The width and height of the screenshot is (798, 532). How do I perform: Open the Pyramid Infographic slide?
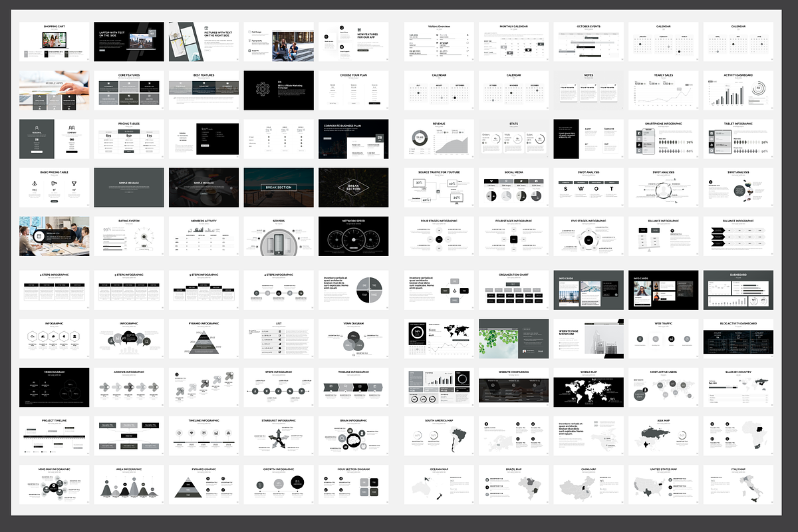pos(204,339)
